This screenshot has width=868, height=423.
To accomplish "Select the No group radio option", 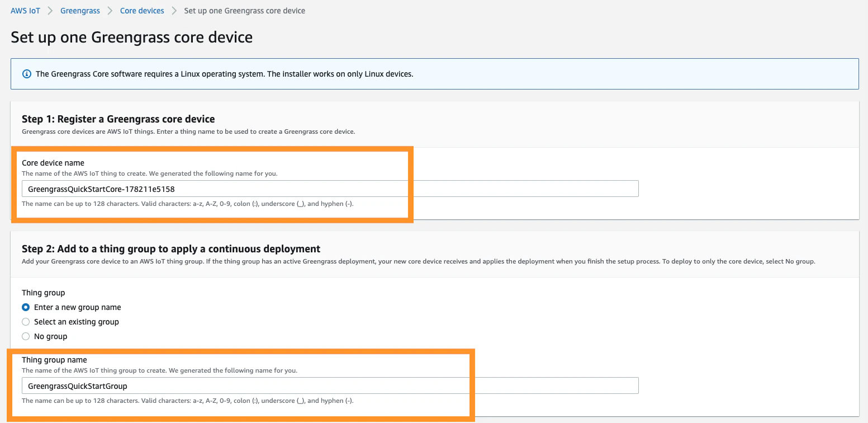I will click(x=26, y=336).
